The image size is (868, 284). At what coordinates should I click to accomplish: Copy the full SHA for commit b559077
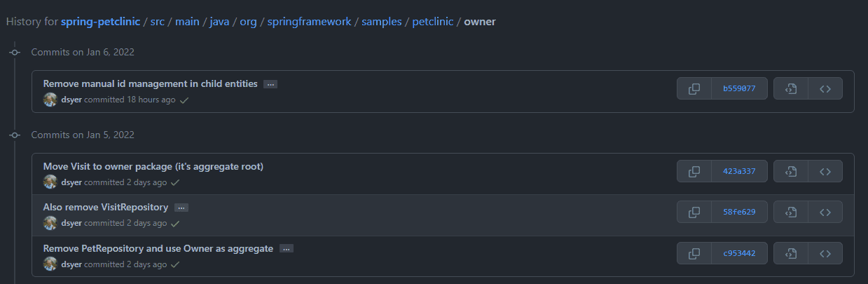[x=694, y=89]
